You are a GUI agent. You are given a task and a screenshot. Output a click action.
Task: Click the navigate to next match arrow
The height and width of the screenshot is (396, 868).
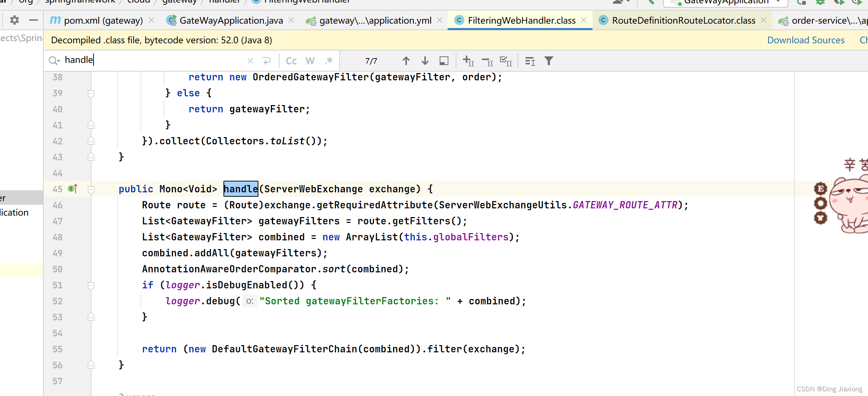point(424,61)
